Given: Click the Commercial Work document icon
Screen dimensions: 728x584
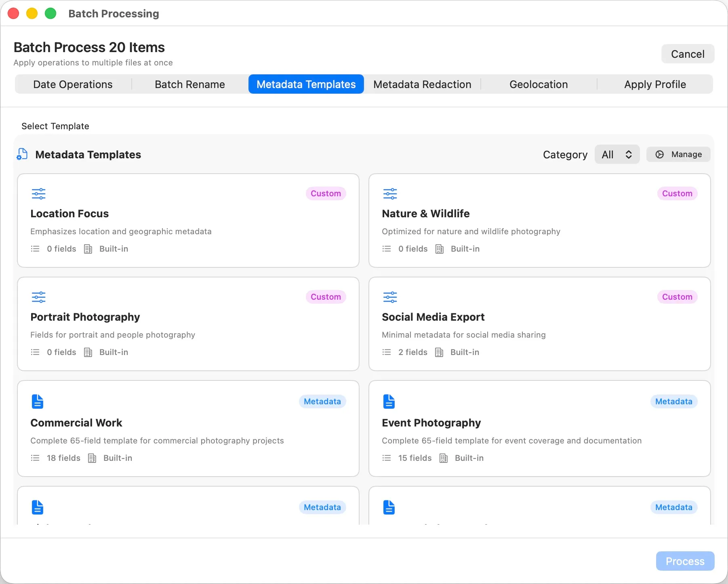Looking at the screenshot, I should coord(37,401).
